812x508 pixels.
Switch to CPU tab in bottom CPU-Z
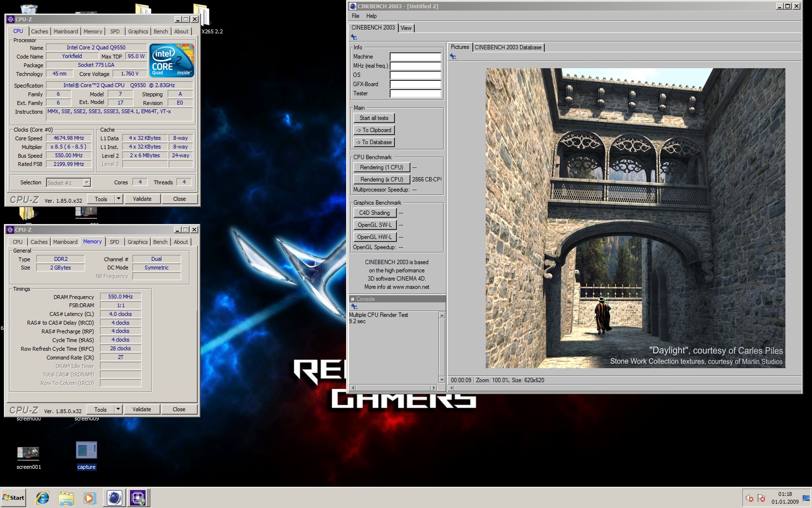click(18, 242)
